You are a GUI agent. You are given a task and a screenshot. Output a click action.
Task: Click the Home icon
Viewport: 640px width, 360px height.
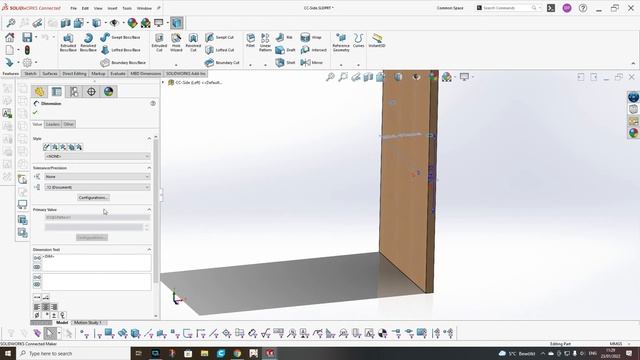pos(10,38)
